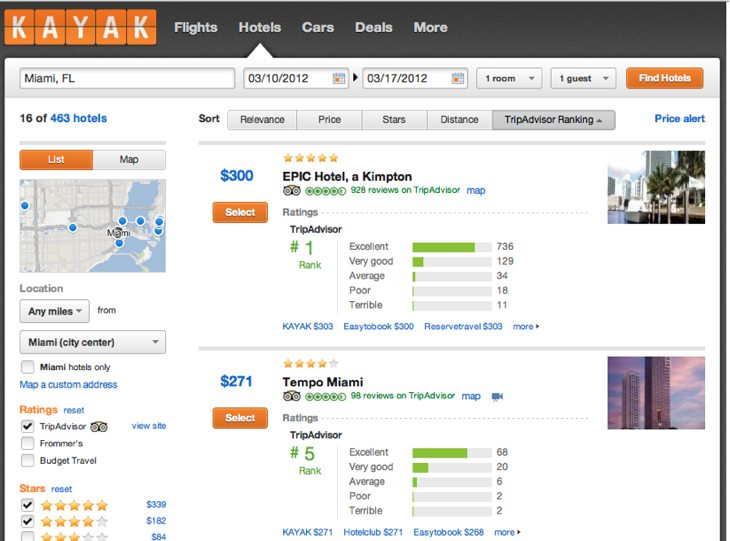Go to Deals tab
This screenshot has height=541, width=730.
click(x=374, y=27)
